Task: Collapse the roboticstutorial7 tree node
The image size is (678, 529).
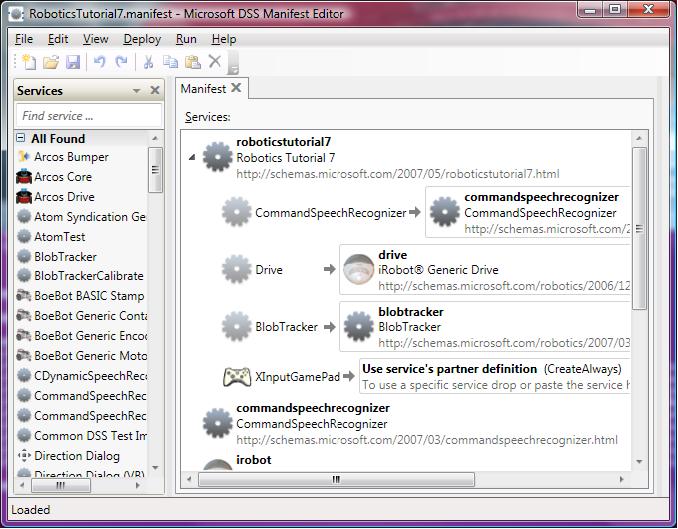Action: click(x=192, y=157)
